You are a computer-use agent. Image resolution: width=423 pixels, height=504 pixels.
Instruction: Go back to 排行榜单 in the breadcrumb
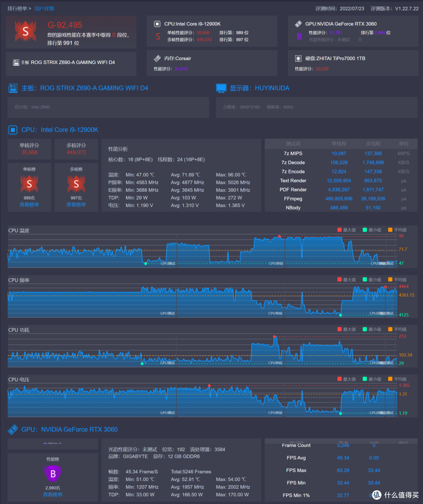click(x=17, y=9)
